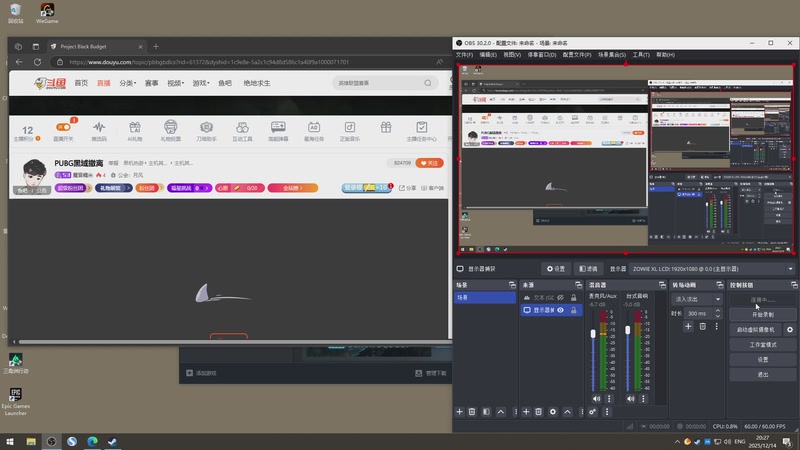Remove selected source with trash icon
The height and width of the screenshot is (450, 800).
(539, 412)
